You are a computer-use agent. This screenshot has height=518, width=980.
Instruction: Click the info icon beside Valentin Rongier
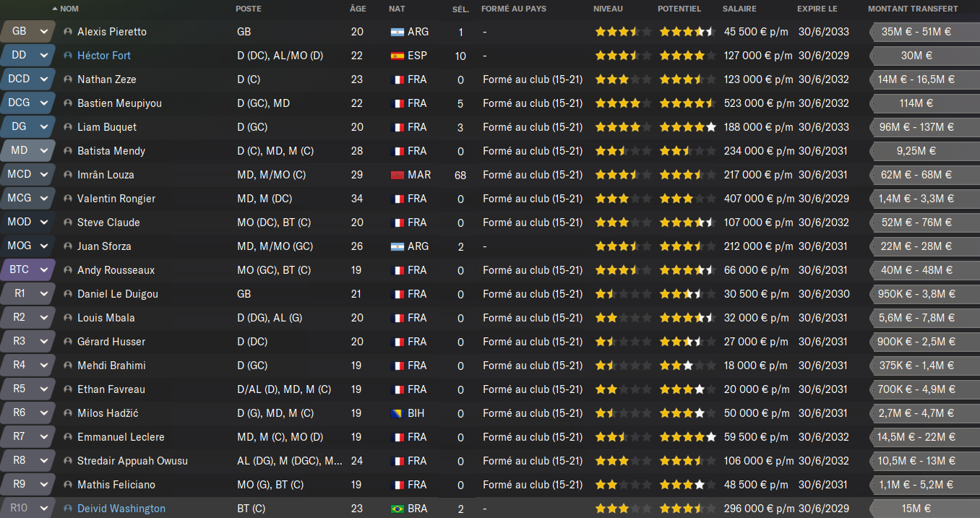pos(68,199)
